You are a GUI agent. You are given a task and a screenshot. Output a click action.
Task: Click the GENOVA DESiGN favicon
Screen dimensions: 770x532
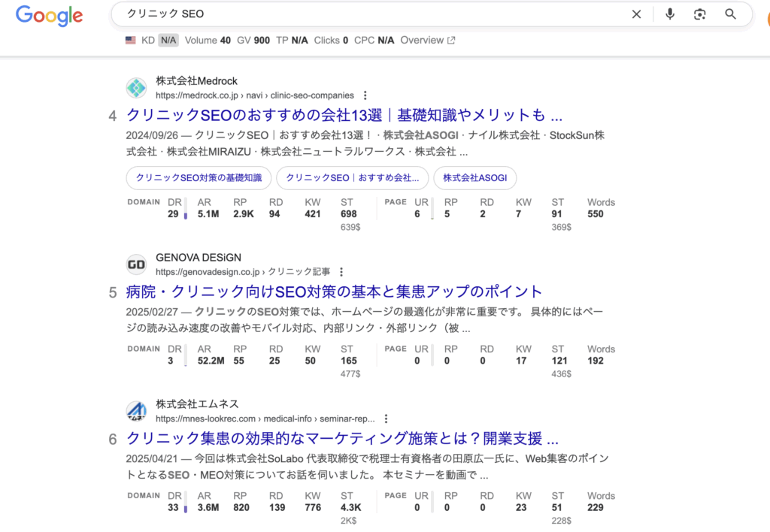coord(136,264)
